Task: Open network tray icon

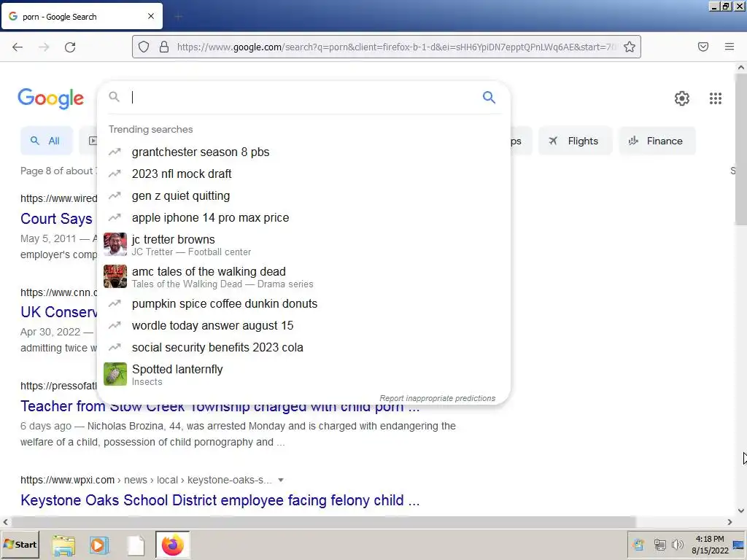Action: click(x=659, y=544)
